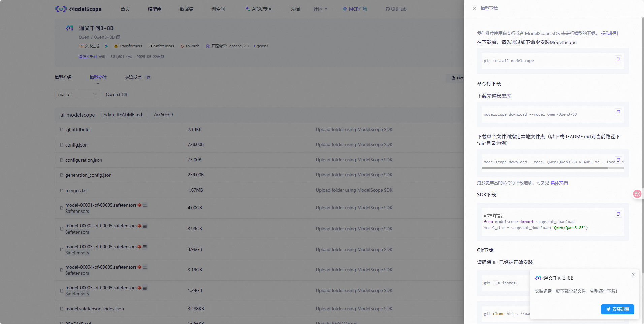Click the Transformers tag
Screen dimensions: 644x324
[x=128, y=46]
